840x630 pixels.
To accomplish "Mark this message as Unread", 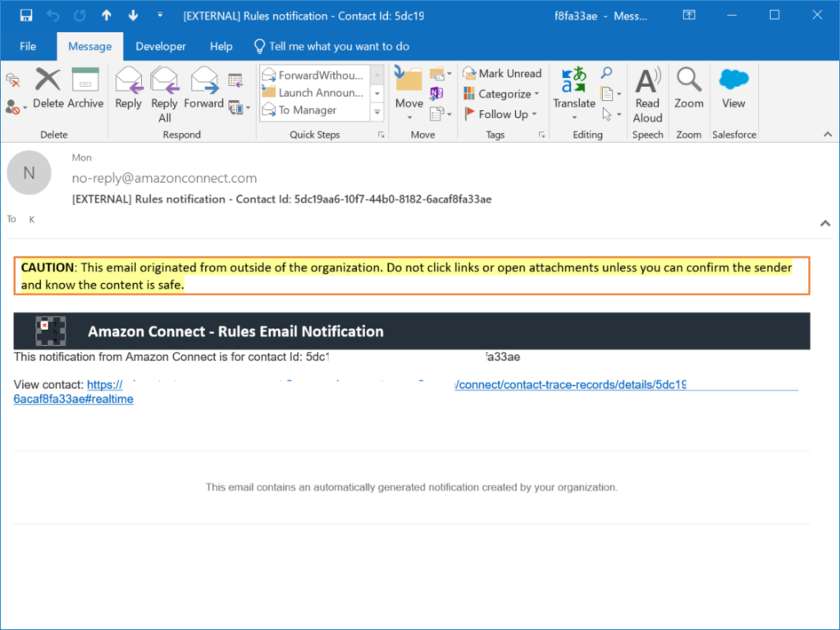I will click(503, 73).
